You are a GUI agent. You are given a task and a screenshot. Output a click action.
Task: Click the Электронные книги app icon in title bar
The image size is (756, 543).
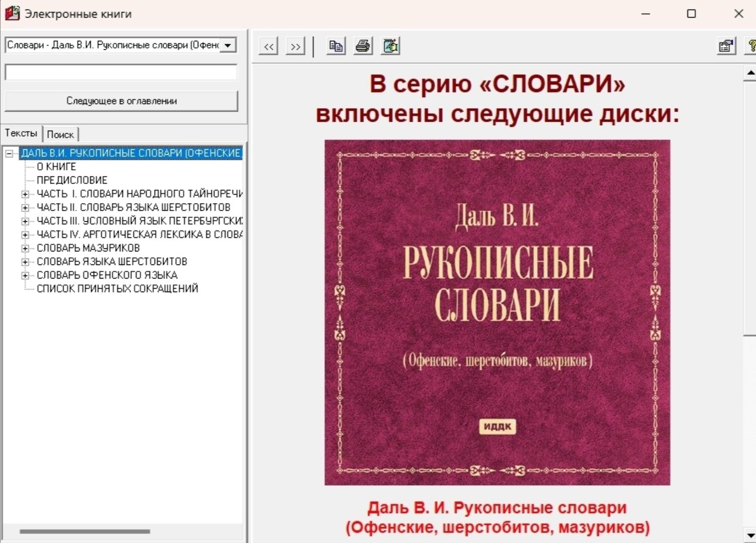(x=12, y=14)
